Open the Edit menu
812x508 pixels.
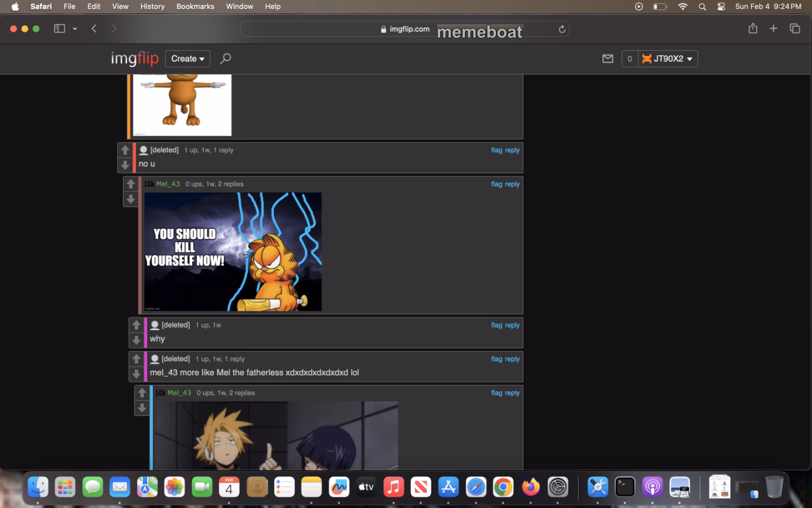pyautogui.click(x=94, y=6)
